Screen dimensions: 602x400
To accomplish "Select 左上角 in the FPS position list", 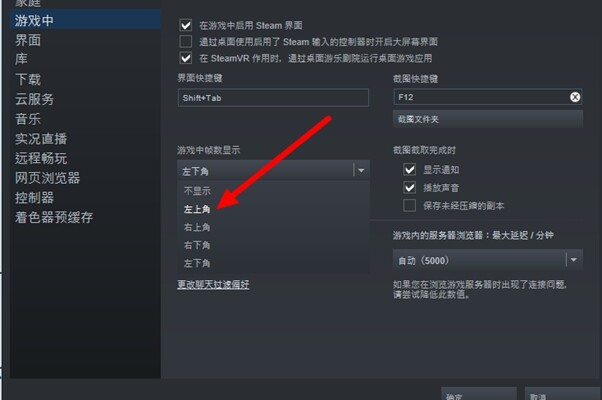I will 197,209.
